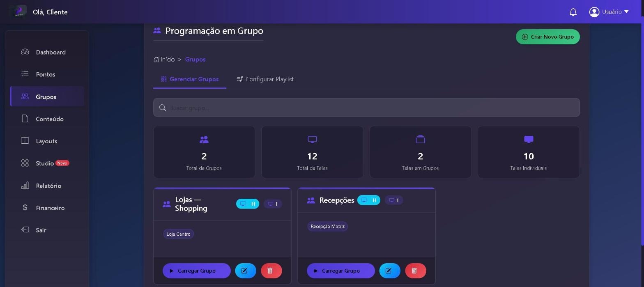Viewport: 644px width, 287px height.
Task: Open Relatório page
Action: coord(47,186)
